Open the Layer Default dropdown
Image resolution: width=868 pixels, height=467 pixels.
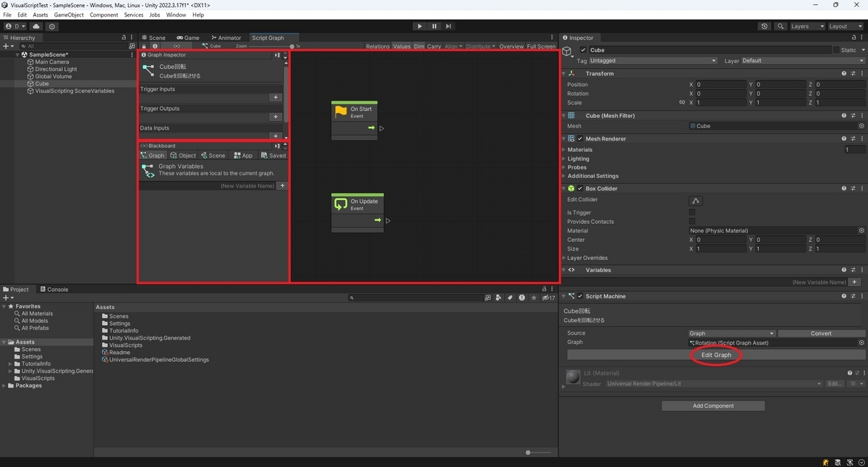point(802,61)
